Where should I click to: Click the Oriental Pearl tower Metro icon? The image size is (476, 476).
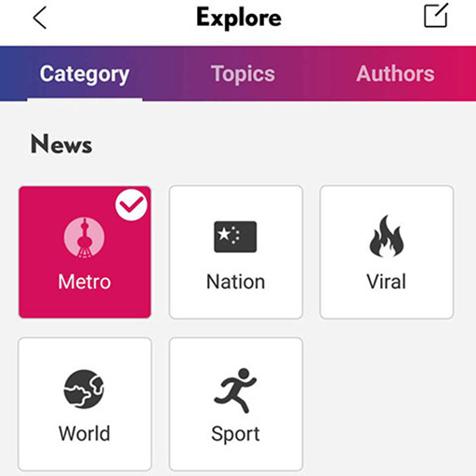pos(85,238)
